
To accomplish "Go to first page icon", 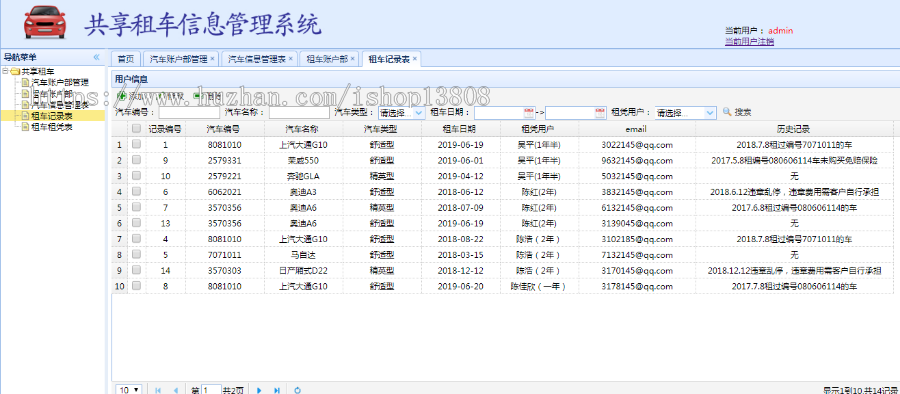I will [x=158, y=390].
